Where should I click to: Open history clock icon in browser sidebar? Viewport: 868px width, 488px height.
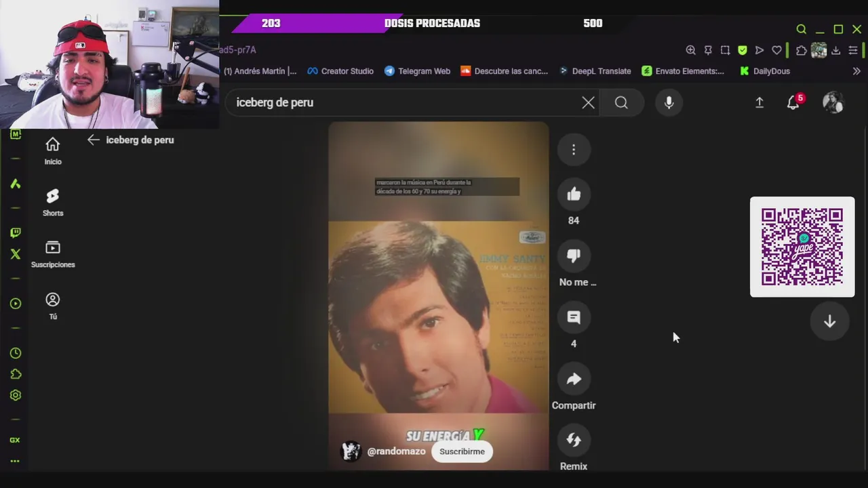[x=16, y=353]
